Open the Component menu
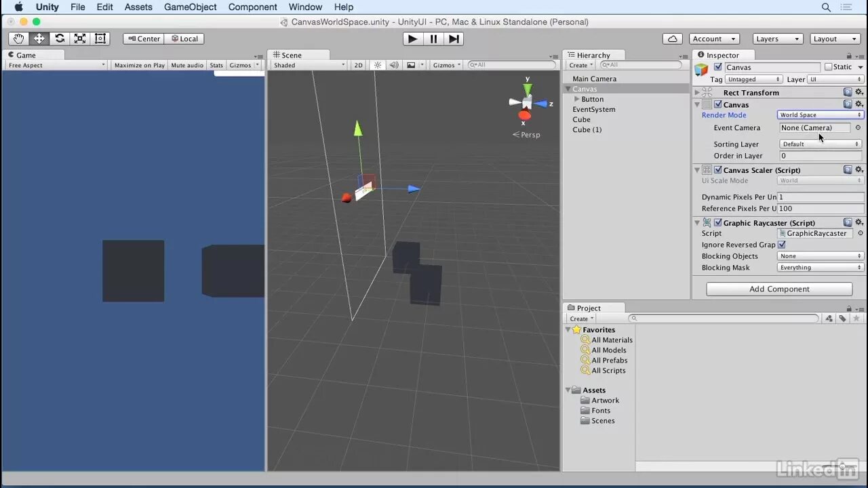The height and width of the screenshot is (488, 868). click(252, 7)
